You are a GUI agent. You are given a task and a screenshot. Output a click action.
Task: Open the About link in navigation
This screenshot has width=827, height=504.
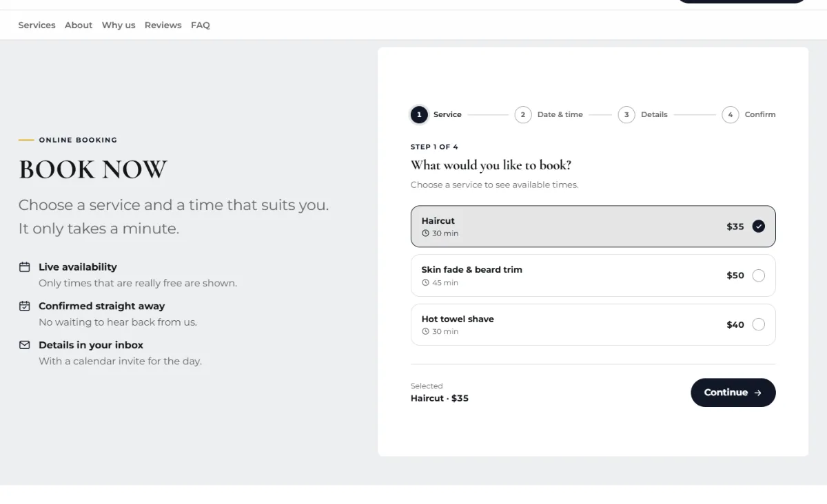pos(79,25)
